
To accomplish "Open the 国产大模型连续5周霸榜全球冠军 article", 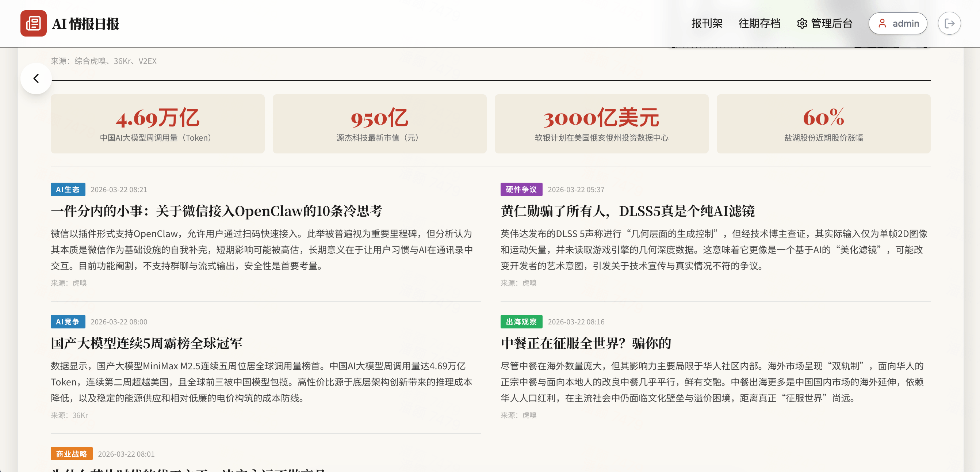I will click(147, 343).
